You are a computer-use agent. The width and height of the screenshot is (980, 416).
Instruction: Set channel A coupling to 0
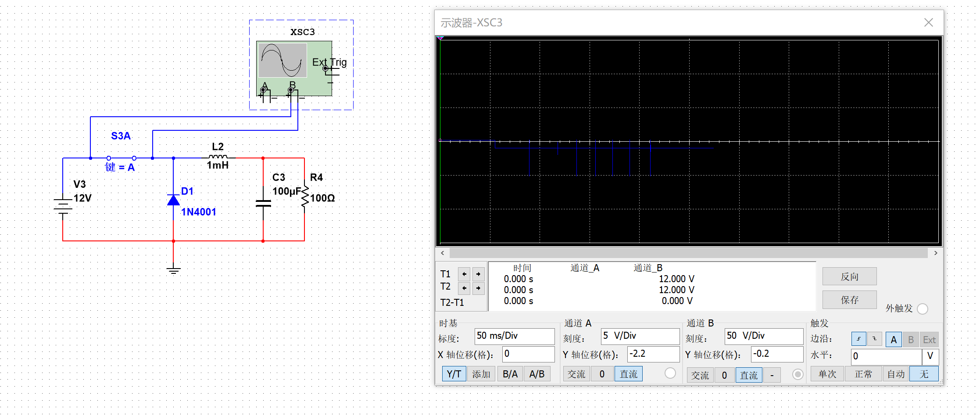[602, 374]
